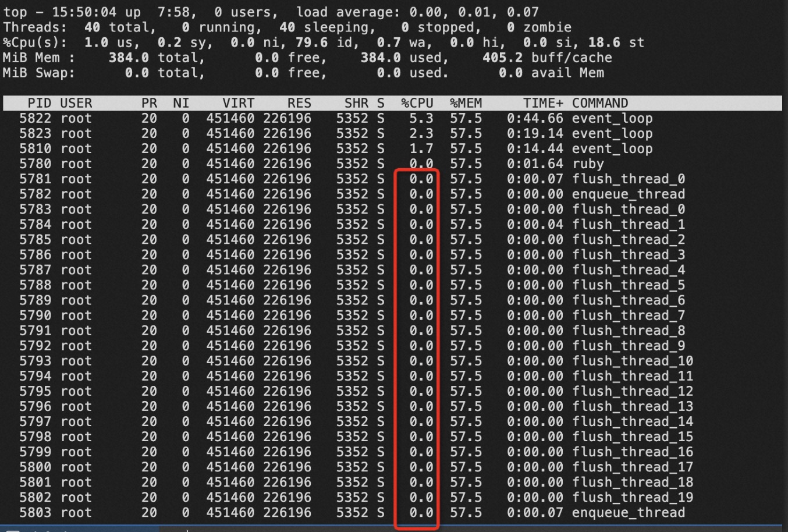Click the MiB Swap line label
The height and width of the screenshot is (532, 788).
[x=39, y=73]
